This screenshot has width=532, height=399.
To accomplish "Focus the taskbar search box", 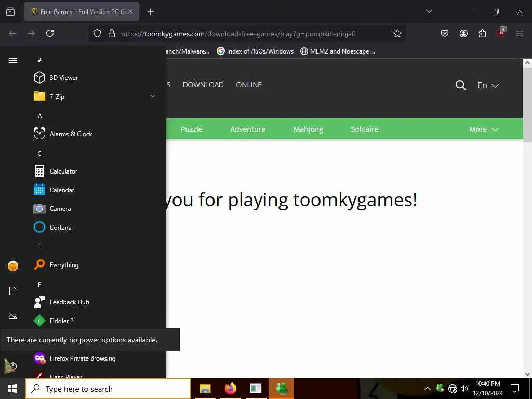I will click(108, 389).
